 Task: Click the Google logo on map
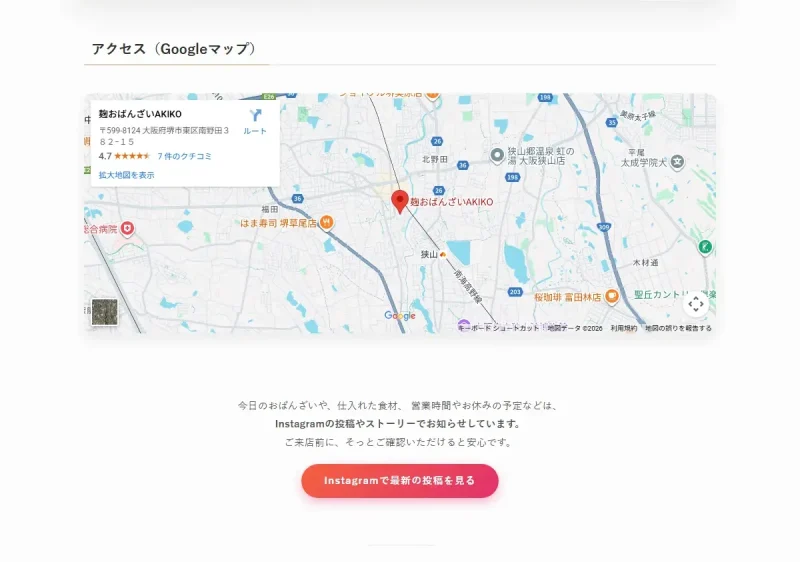click(399, 316)
